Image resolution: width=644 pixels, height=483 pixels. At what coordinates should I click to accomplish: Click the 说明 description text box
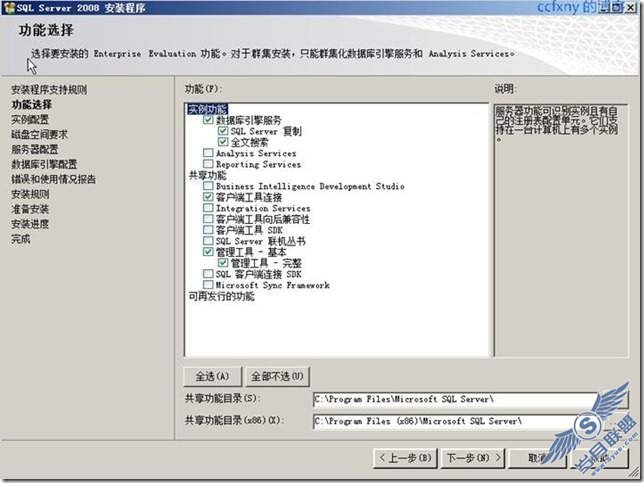(x=561, y=230)
